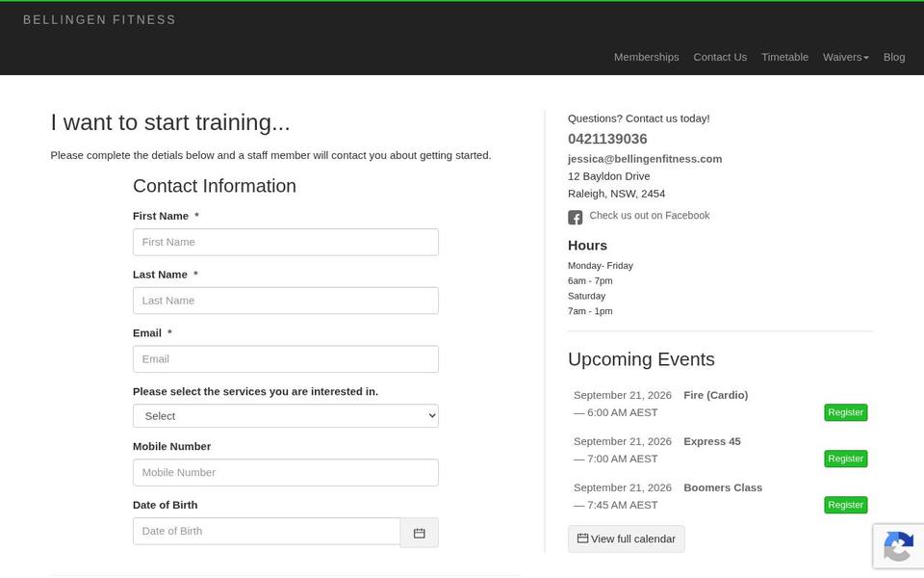This screenshot has width=924, height=578.
Task: Register for the Express 45 event
Action: [846, 459]
